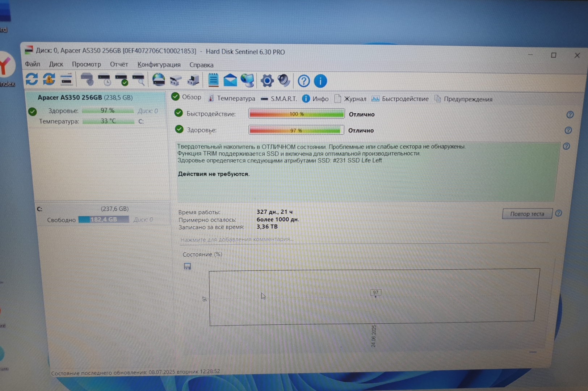The image size is (588, 391).
Task: Click the comment input field
Action: click(x=362, y=239)
